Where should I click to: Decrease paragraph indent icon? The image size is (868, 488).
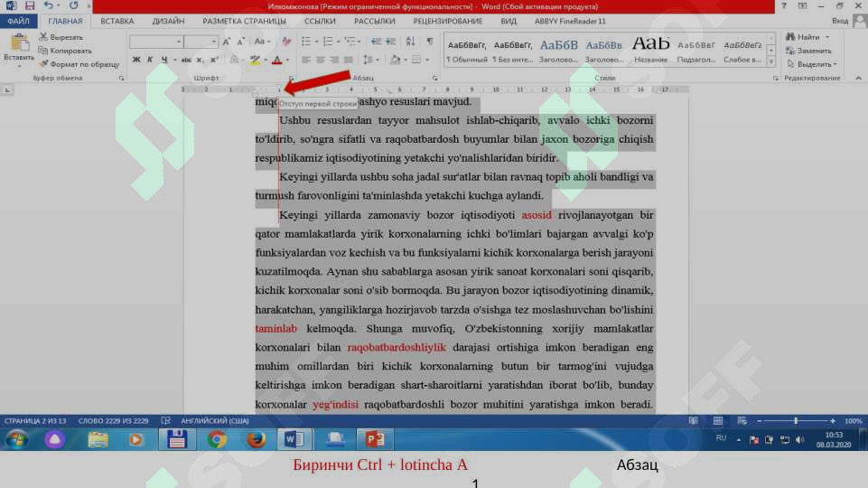377,42
